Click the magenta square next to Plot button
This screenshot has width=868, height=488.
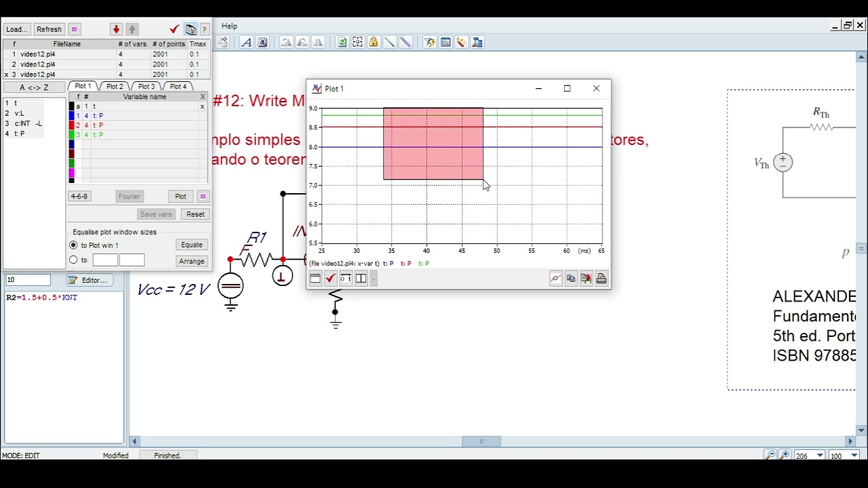pyautogui.click(x=203, y=197)
